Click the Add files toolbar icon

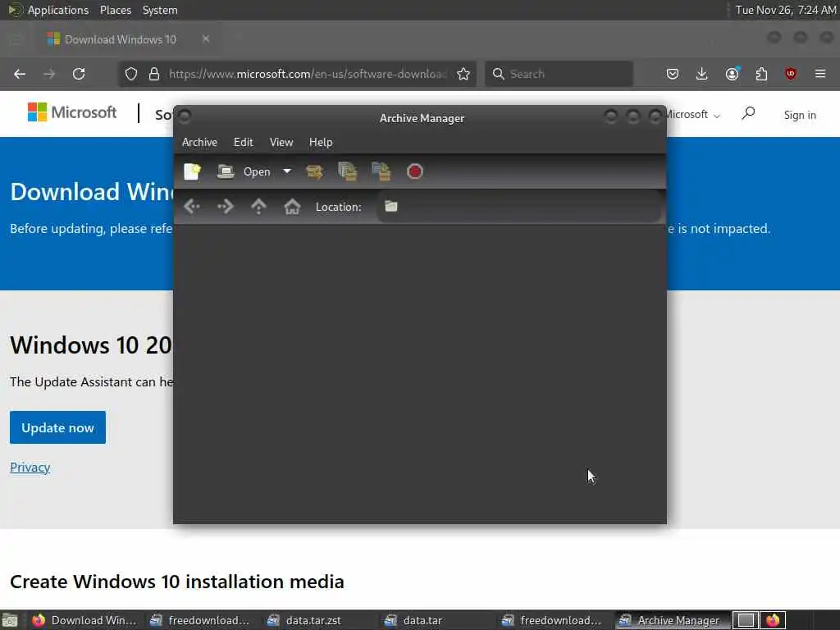click(348, 171)
